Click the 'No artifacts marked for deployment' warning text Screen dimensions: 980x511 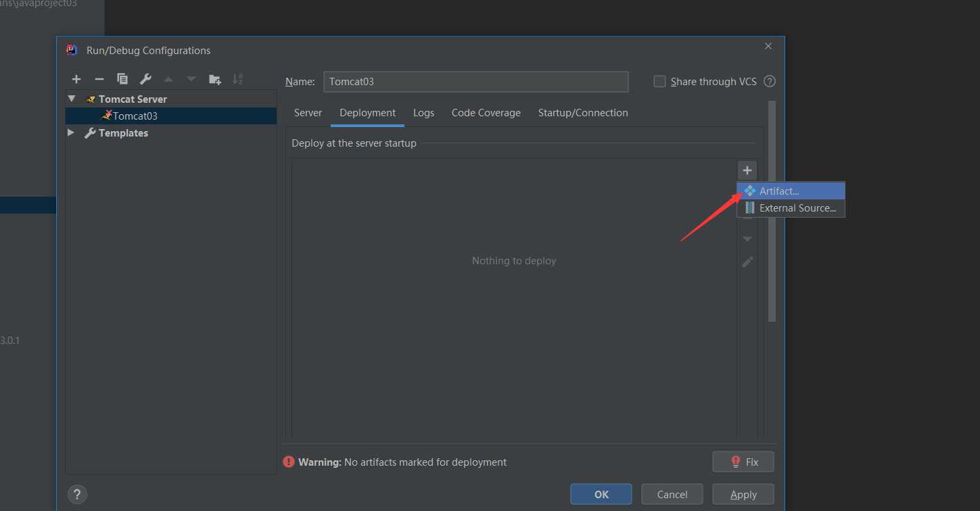425,462
